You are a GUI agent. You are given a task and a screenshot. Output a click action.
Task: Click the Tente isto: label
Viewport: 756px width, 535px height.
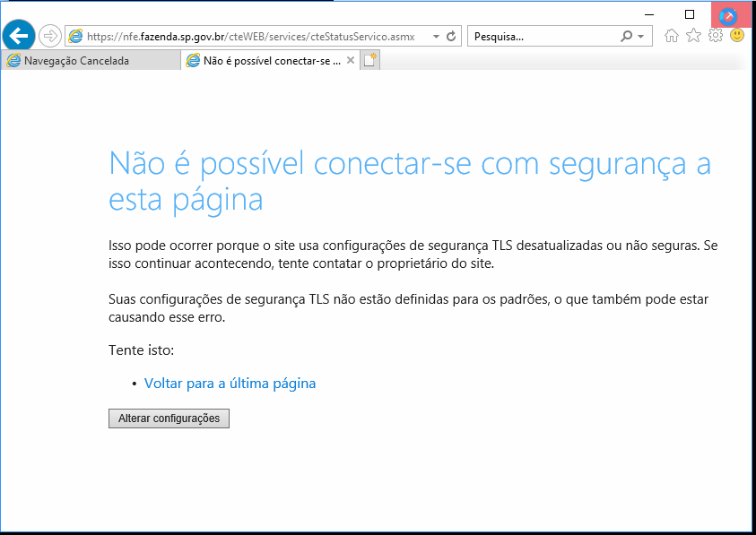click(142, 349)
